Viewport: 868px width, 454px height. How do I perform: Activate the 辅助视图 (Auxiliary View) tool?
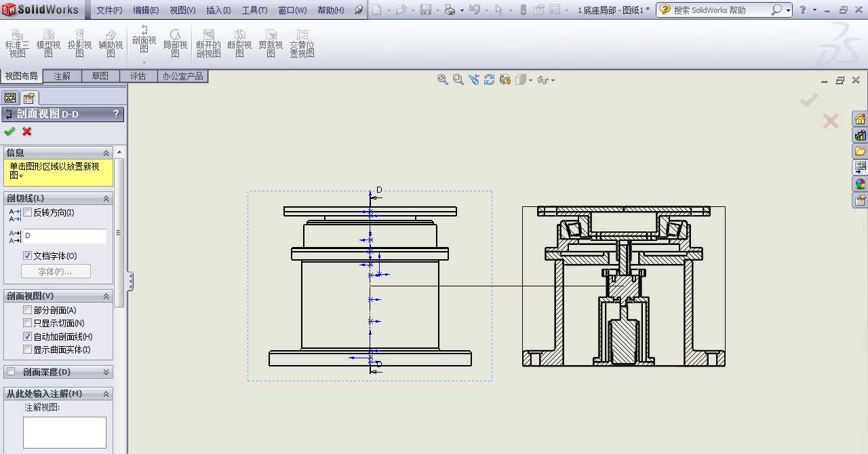pyautogui.click(x=111, y=43)
